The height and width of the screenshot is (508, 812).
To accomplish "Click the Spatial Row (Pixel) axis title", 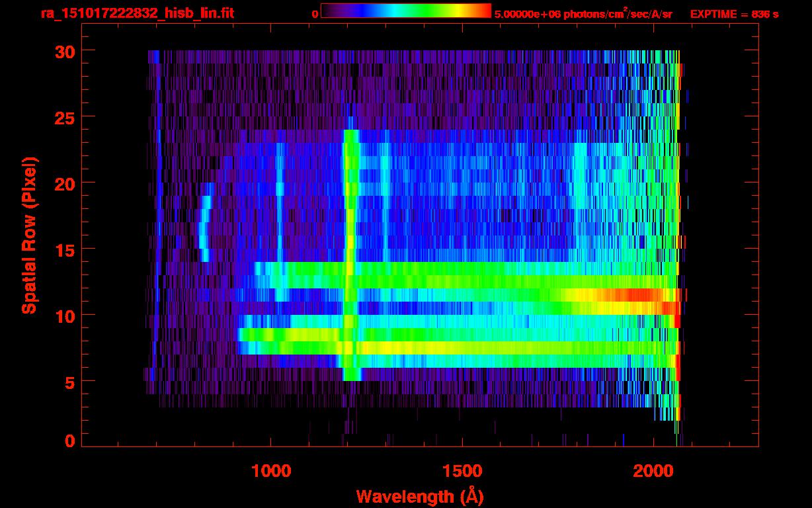I will pyautogui.click(x=28, y=235).
